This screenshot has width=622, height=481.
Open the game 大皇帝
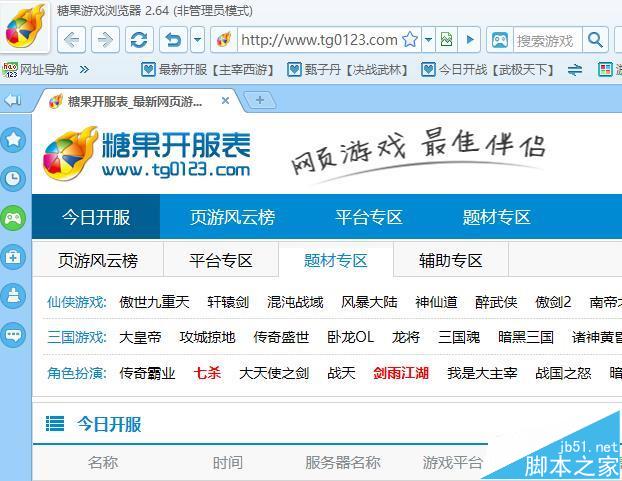pyautogui.click(x=140, y=337)
